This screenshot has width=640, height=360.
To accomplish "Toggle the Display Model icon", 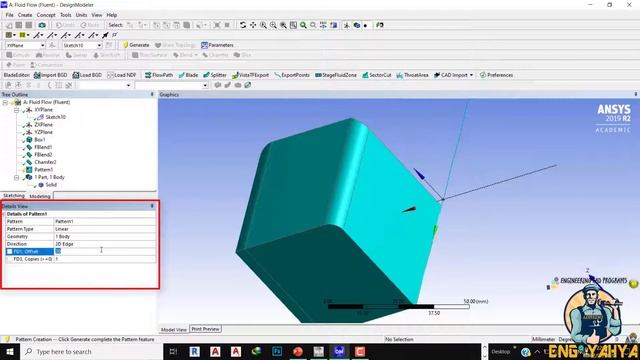I will tap(357, 25).
